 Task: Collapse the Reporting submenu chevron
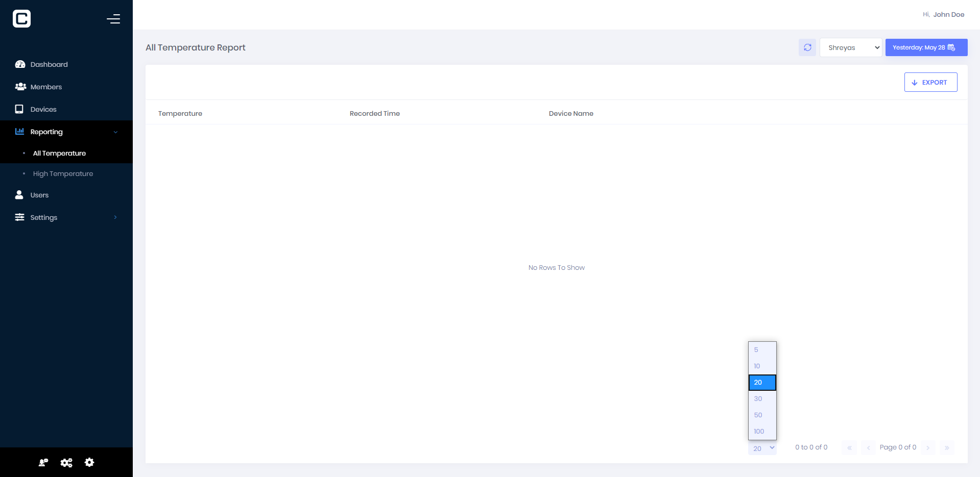point(115,132)
